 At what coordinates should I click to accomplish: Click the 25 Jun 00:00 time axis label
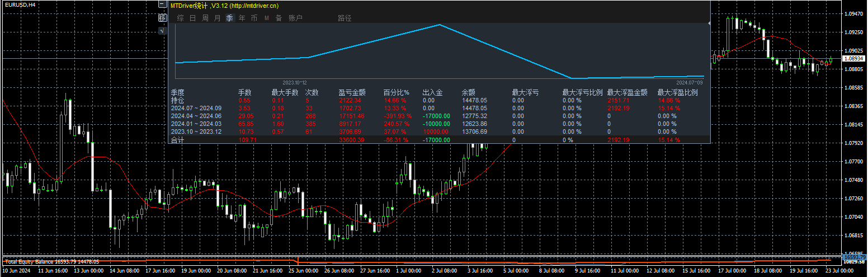[x=302, y=270]
